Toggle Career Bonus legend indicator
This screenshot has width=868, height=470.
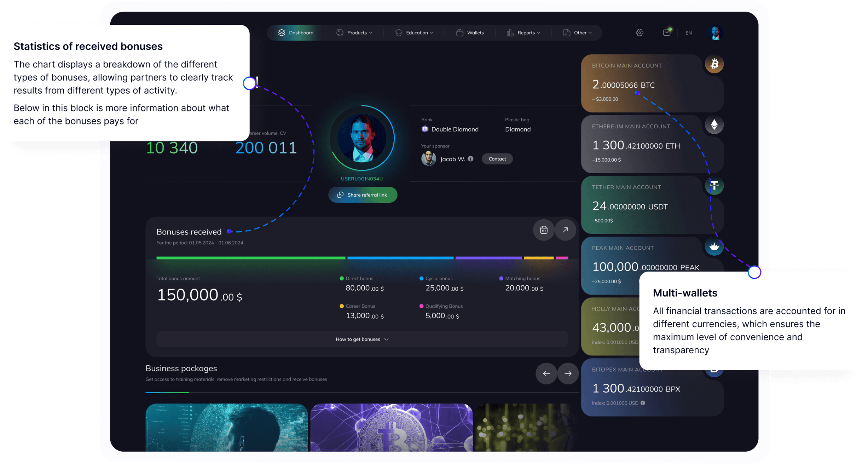point(342,306)
